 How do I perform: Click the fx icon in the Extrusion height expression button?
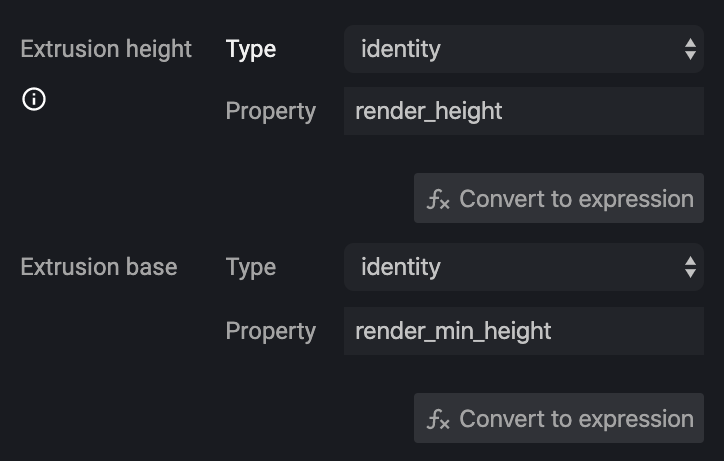[x=438, y=200]
